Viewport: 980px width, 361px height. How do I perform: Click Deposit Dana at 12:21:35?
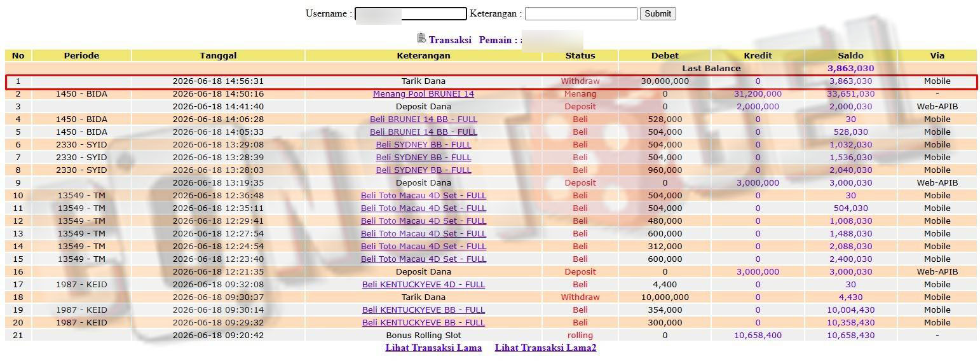[x=423, y=271]
